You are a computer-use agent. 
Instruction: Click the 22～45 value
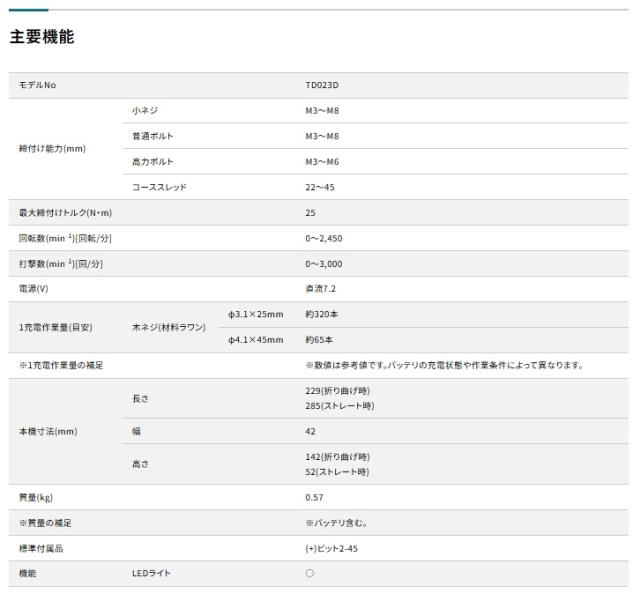[x=320, y=187]
